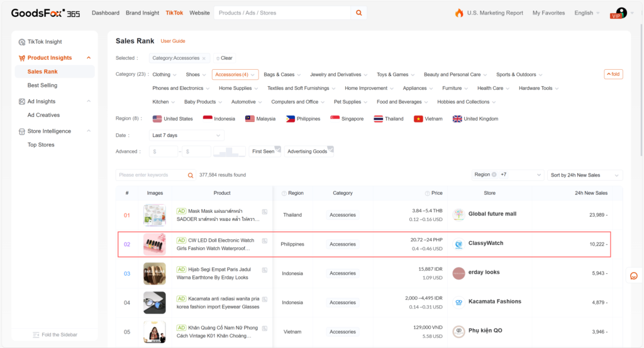The height and width of the screenshot is (348, 644).
Task: Open Best Selling in the sidebar
Action: pos(42,85)
